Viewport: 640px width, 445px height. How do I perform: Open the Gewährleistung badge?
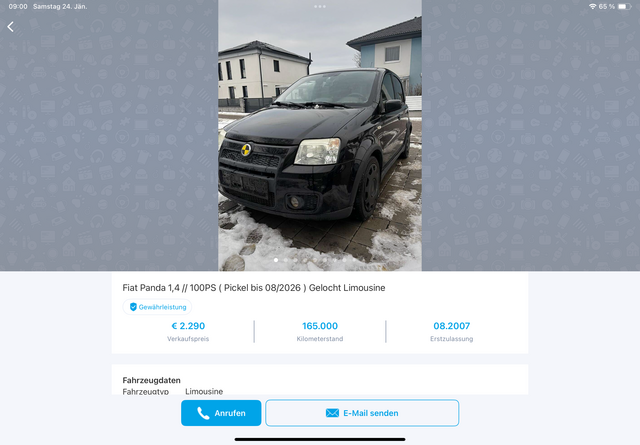tap(158, 307)
